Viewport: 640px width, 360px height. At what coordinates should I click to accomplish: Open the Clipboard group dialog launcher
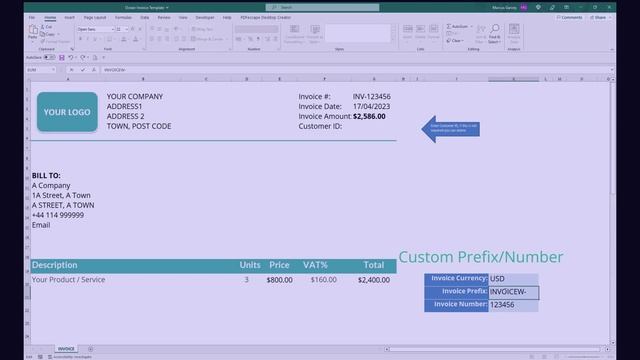pos(72,49)
